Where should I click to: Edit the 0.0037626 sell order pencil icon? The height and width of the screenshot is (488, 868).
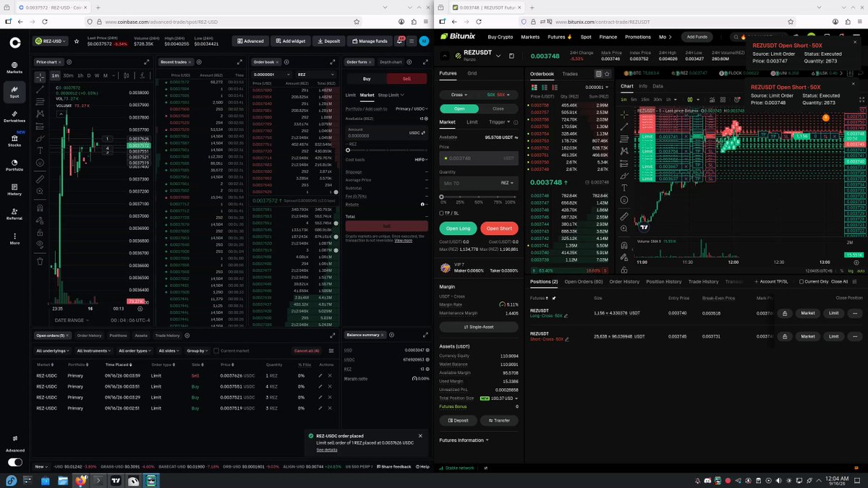[320, 376]
